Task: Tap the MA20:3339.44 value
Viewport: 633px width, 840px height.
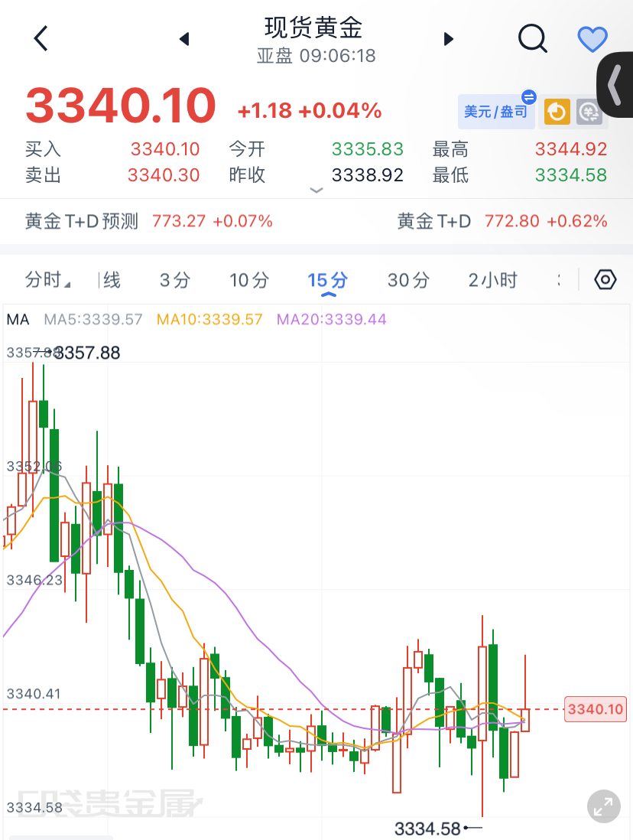Action: [x=332, y=320]
